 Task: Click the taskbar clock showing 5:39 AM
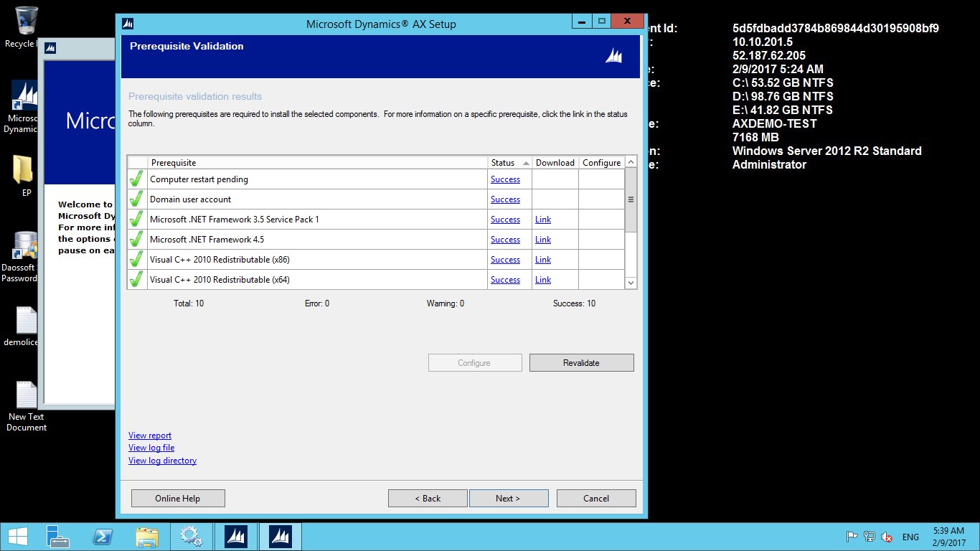point(949,537)
